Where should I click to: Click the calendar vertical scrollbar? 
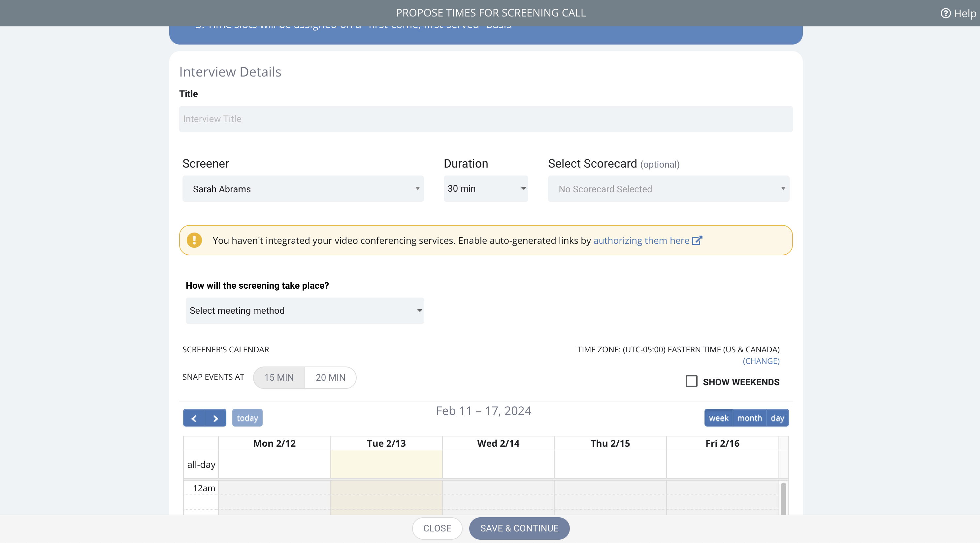click(x=783, y=498)
